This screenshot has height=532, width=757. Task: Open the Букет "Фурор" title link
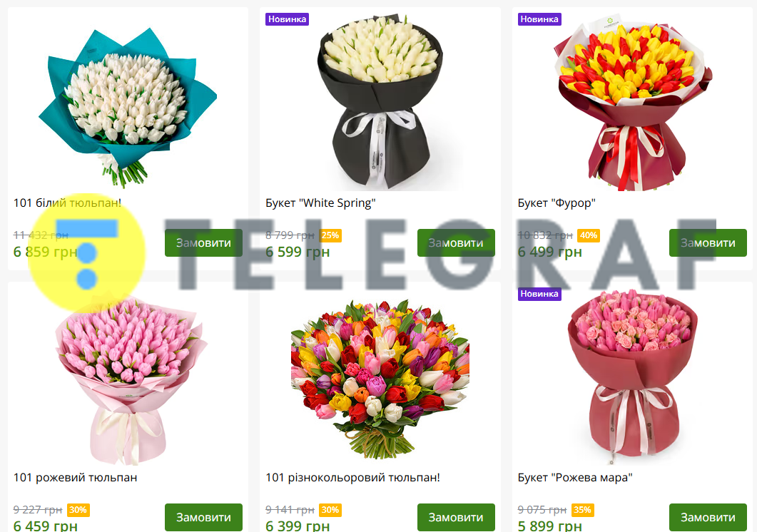tap(557, 203)
